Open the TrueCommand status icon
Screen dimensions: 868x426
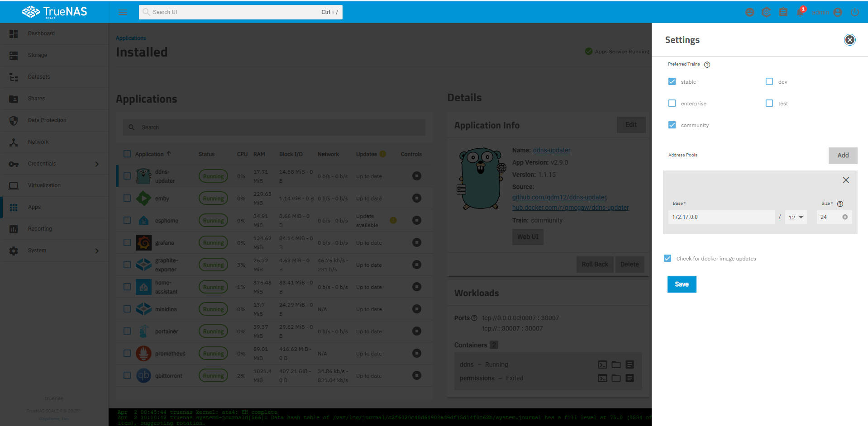pyautogui.click(x=766, y=12)
